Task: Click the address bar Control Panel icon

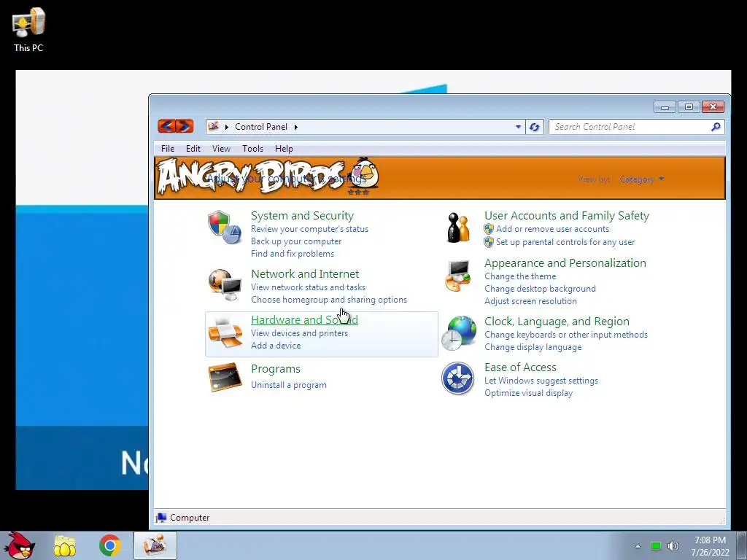Action: [x=214, y=126]
